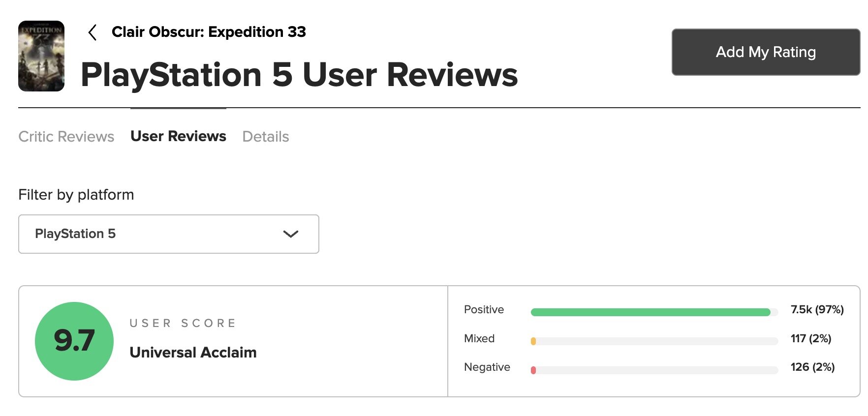
Task: Click Clair Obscur: Expedition 33 title link
Action: pos(209,32)
